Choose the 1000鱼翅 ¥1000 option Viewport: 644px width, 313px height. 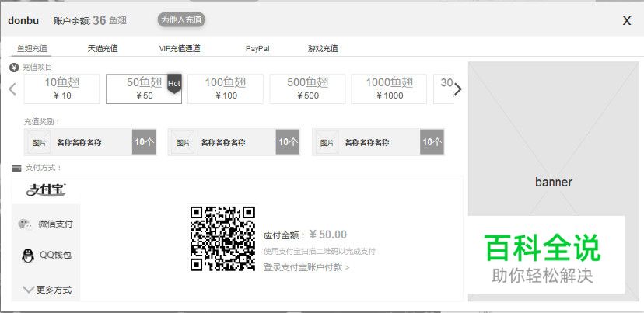pos(389,89)
